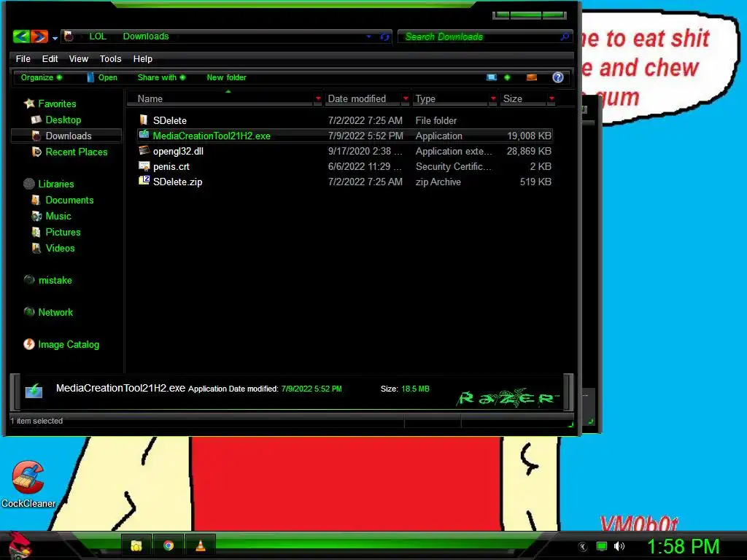Open Date modified filter dropdown arrow
This screenshot has width=747, height=560.
click(406, 98)
